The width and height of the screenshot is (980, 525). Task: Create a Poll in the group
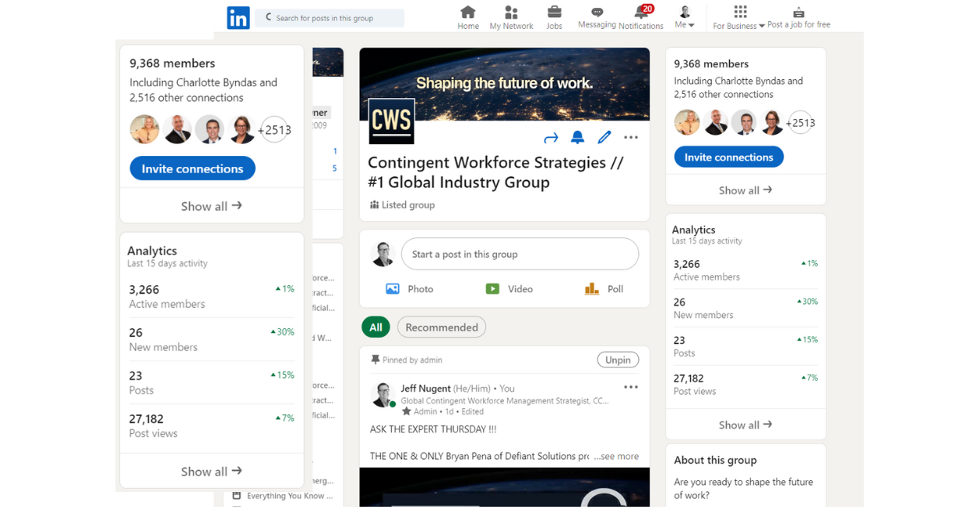tap(604, 289)
